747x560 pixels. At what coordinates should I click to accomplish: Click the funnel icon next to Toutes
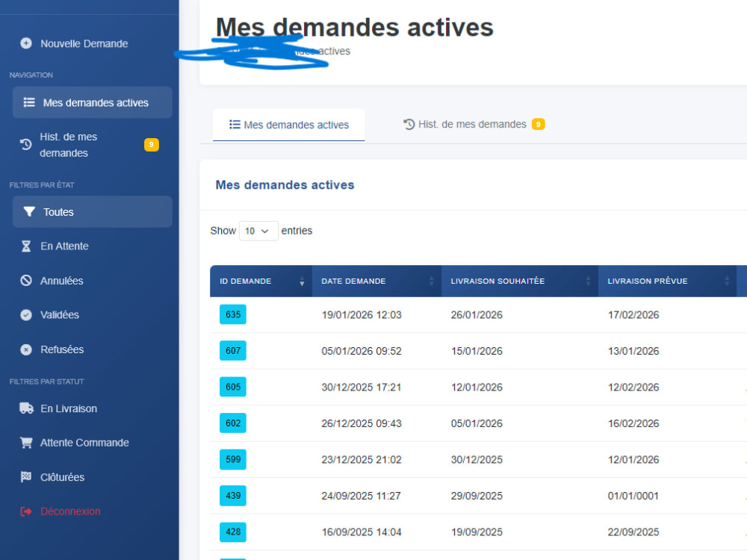coord(29,211)
